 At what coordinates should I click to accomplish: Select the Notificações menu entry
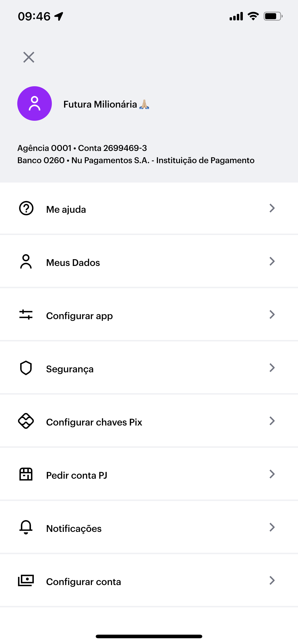tap(74, 529)
